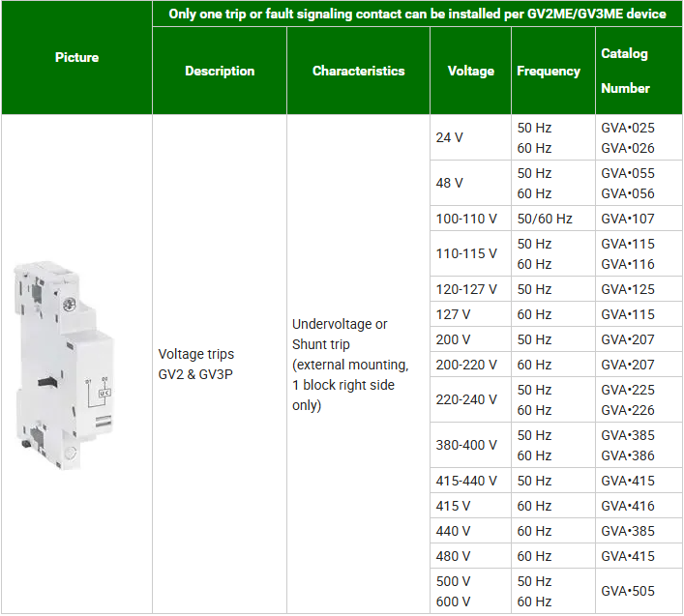Click the 100-110 V voltage cell
The image size is (684, 616).
point(466,219)
